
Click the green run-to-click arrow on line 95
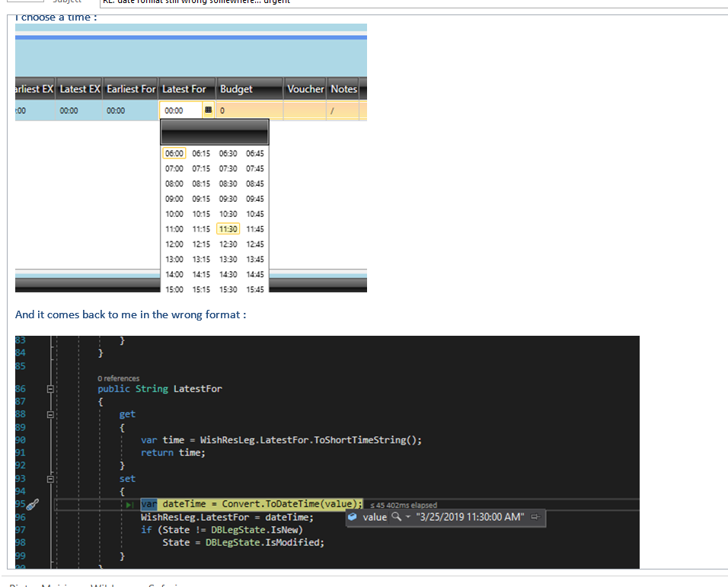(x=129, y=505)
